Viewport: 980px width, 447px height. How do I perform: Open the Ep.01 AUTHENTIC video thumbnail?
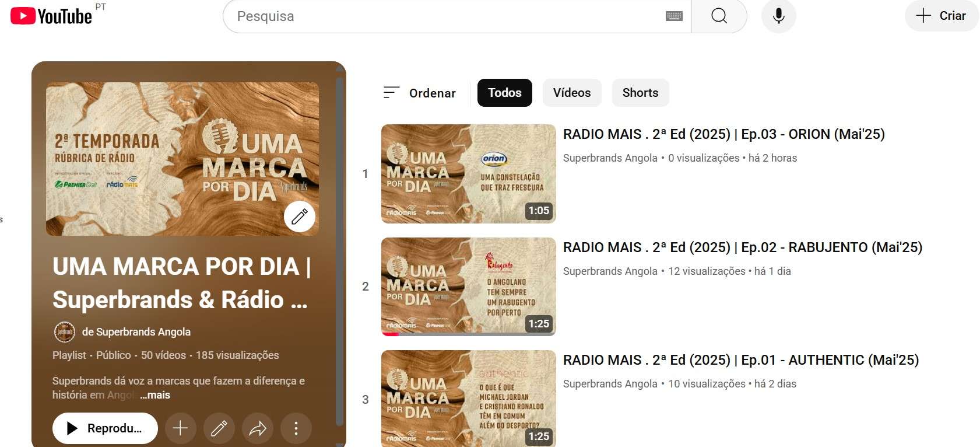coord(469,399)
